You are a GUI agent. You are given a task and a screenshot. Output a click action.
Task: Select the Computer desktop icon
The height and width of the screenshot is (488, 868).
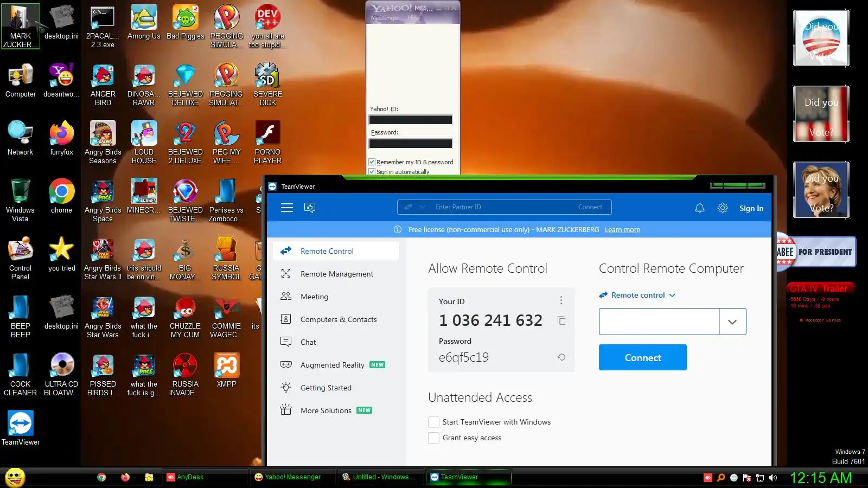(x=21, y=81)
